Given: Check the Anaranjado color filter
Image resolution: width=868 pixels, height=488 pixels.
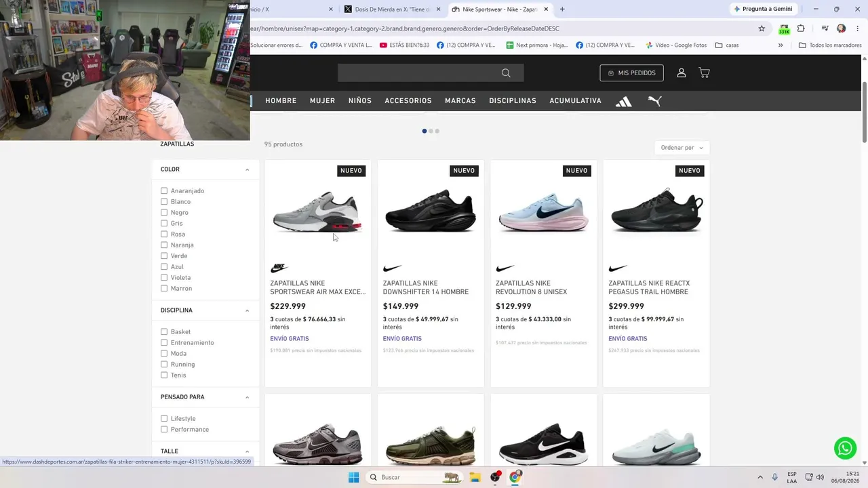Looking at the screenshot, I should coord(164,190).
